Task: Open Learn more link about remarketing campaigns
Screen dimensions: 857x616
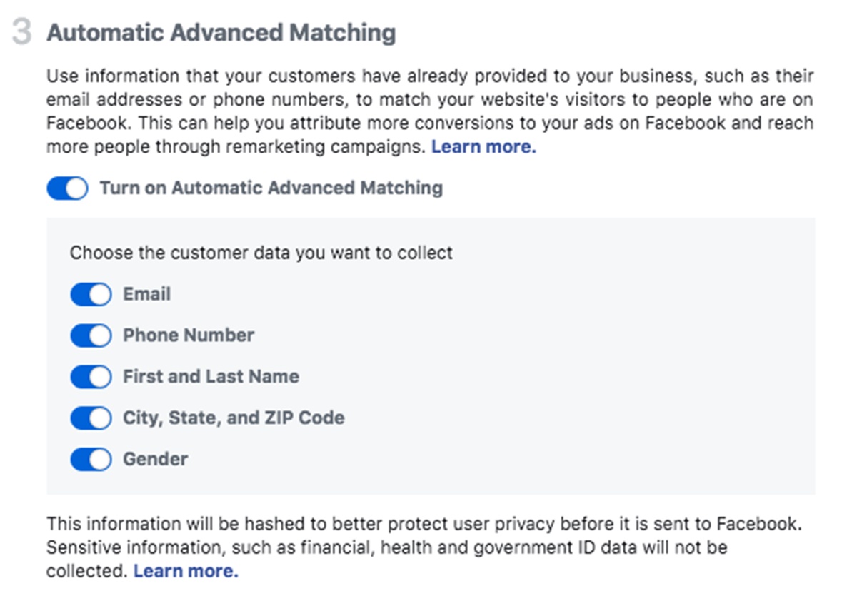Action: tap(483, 147)
